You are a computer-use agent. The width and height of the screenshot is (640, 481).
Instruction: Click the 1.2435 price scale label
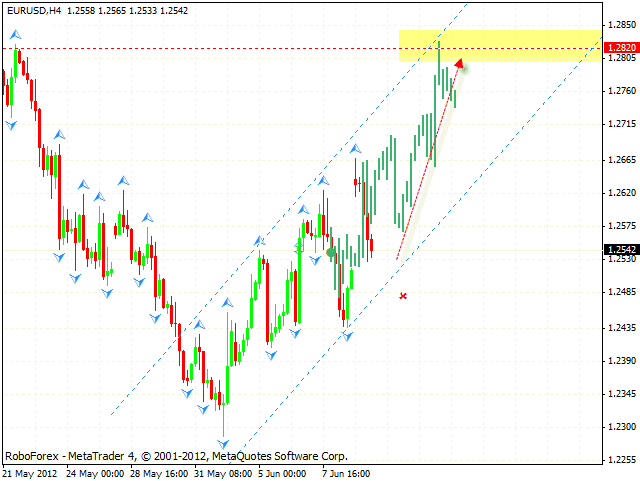coord(620,327)
